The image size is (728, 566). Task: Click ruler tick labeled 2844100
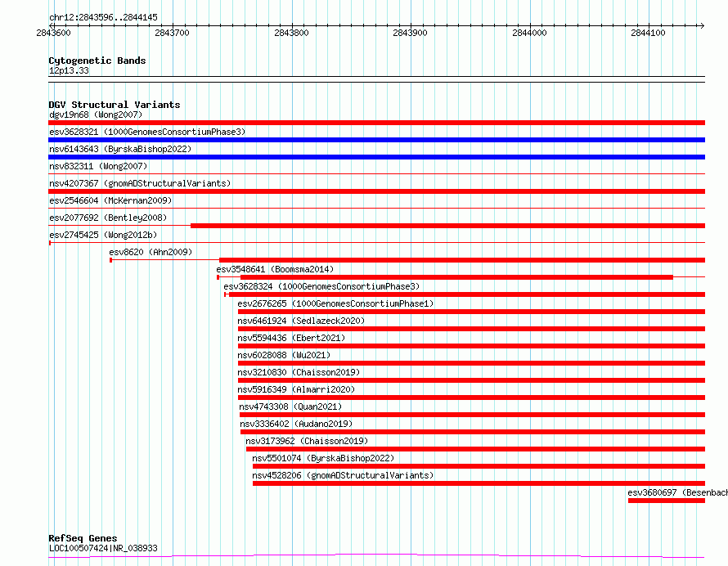tap(648, 33)
